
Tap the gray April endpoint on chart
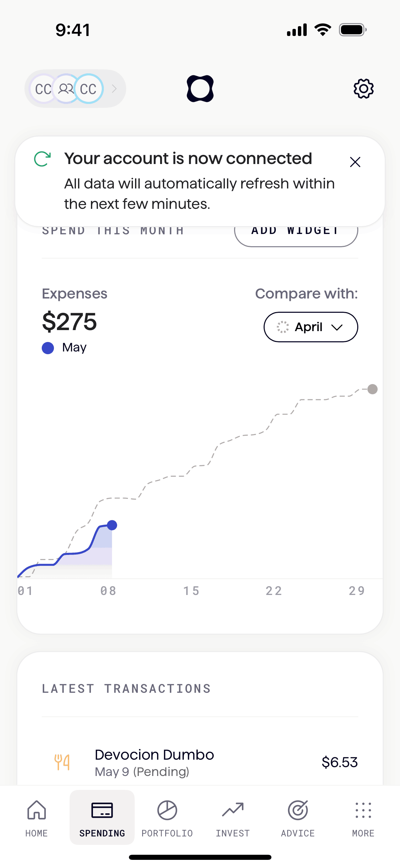(373, 389)
